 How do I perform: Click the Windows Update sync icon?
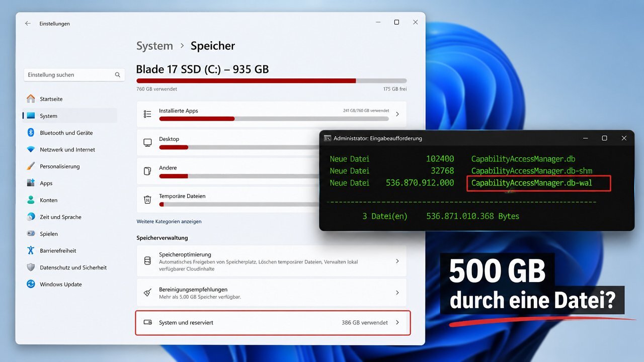(31, 284)
